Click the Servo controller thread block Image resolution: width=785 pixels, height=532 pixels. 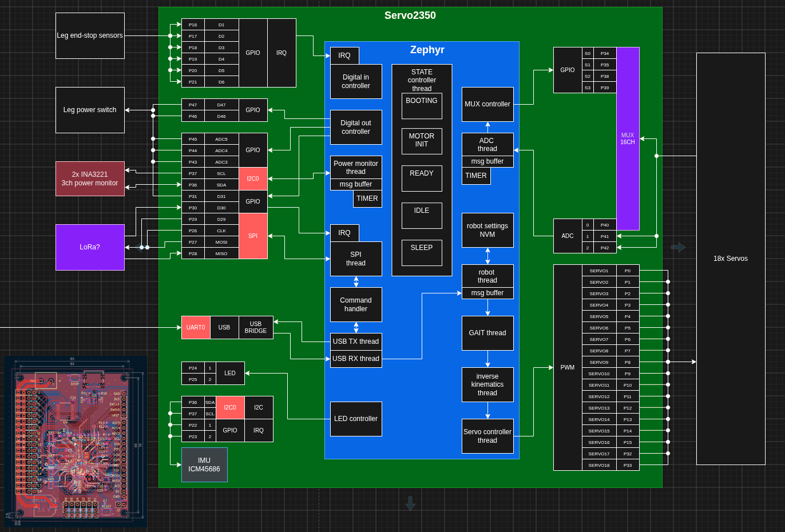[487, 436]
